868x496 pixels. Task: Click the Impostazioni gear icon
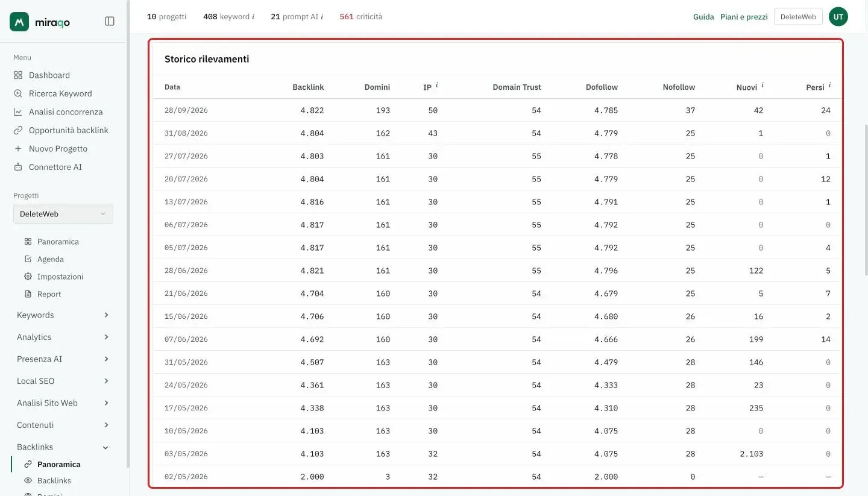[28, 277]
